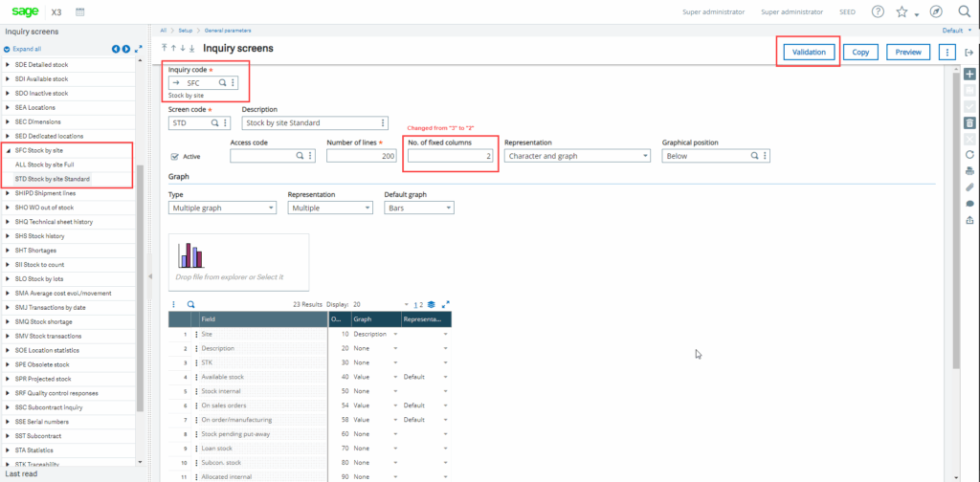Click the delete trash icon in right sidebar
980x482 pixels.
(x=969, y=122)
